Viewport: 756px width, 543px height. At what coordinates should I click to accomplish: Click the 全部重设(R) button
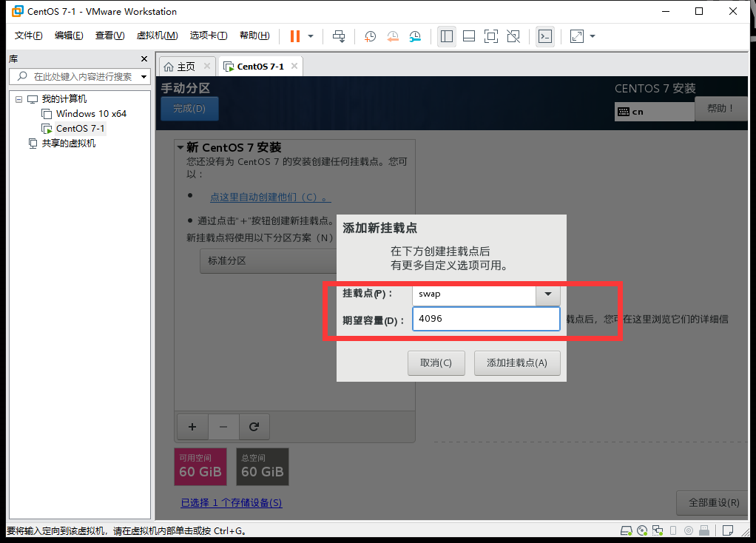(x=714, y=503)
